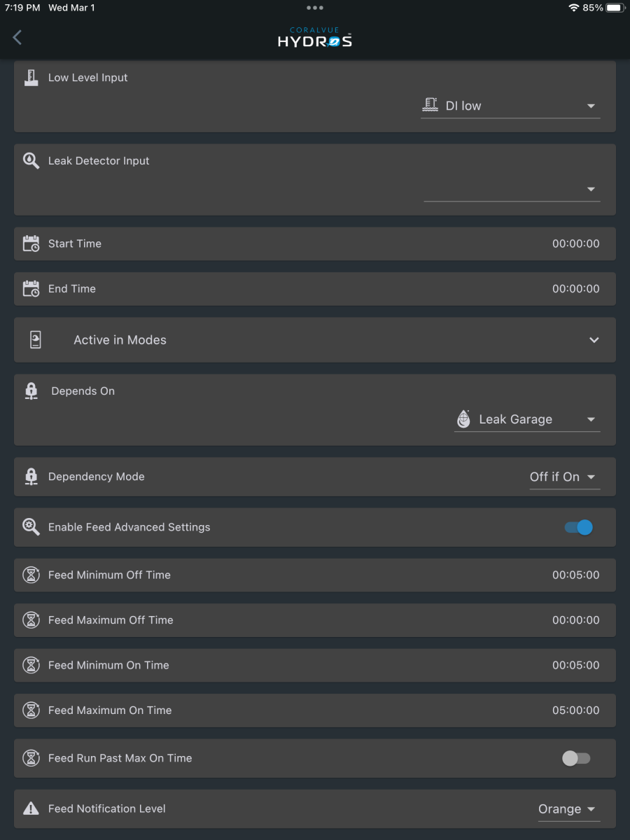Click the Depends On lock icon
Image resolution: width=630 pixels, height=840 pixels.
[31, 391]
